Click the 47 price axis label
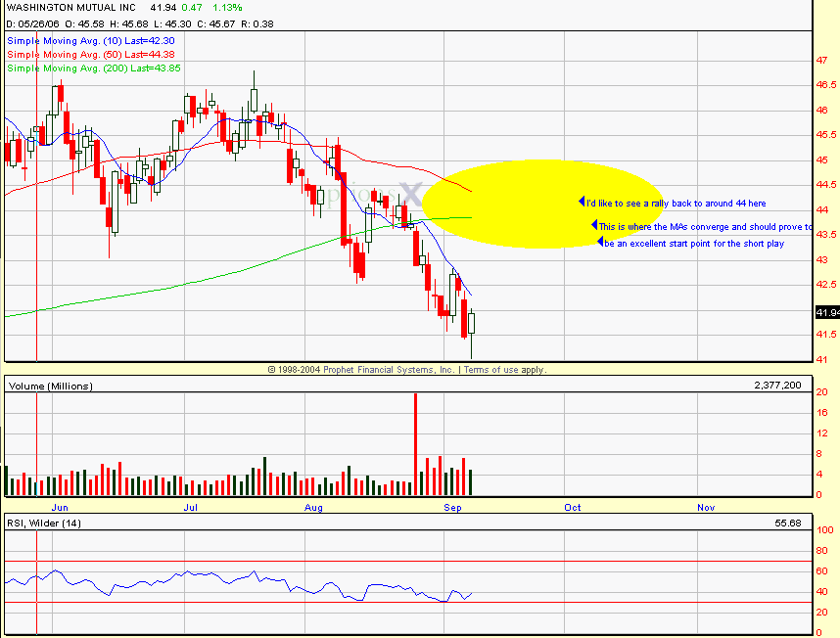840x638 pixels. [x=821, y=61]
